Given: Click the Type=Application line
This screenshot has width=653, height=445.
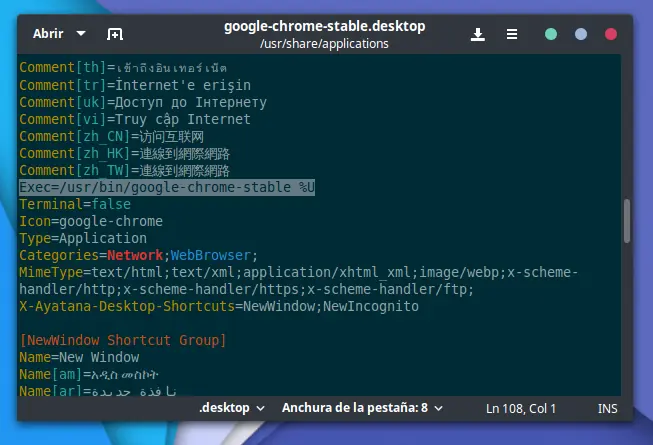Looking at the screenshot, I should click(83, 239).
